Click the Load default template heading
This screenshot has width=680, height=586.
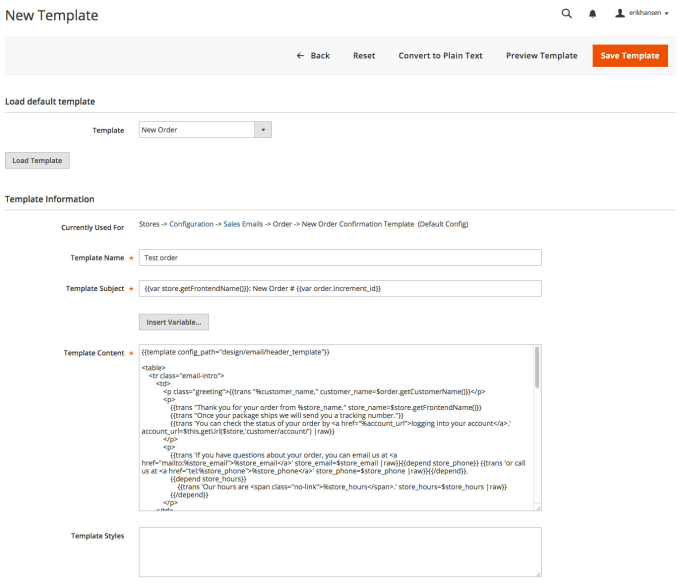[50, 101]
